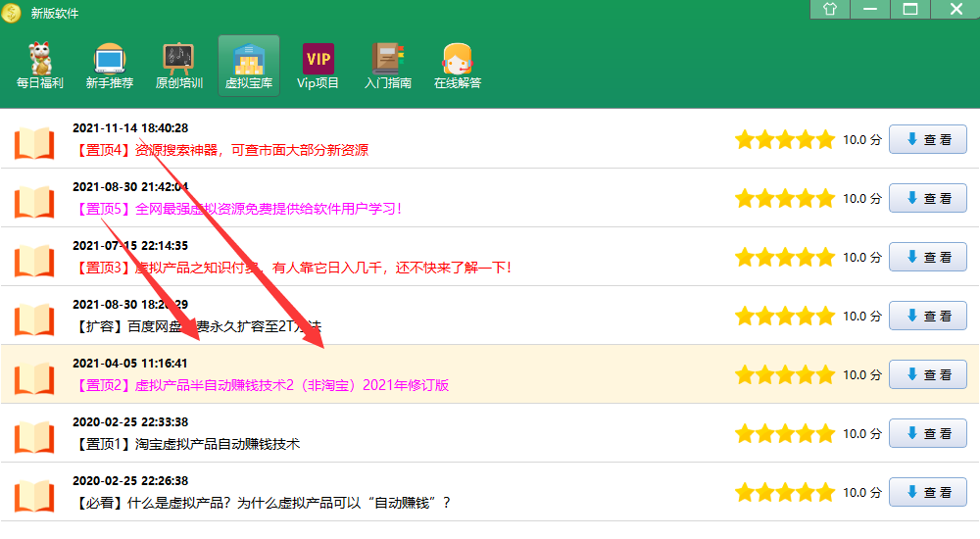Viewport: 980px width, 539px height.
Task: Click the skin shirt icon in title bar
Action: click(x=830, y=10)
